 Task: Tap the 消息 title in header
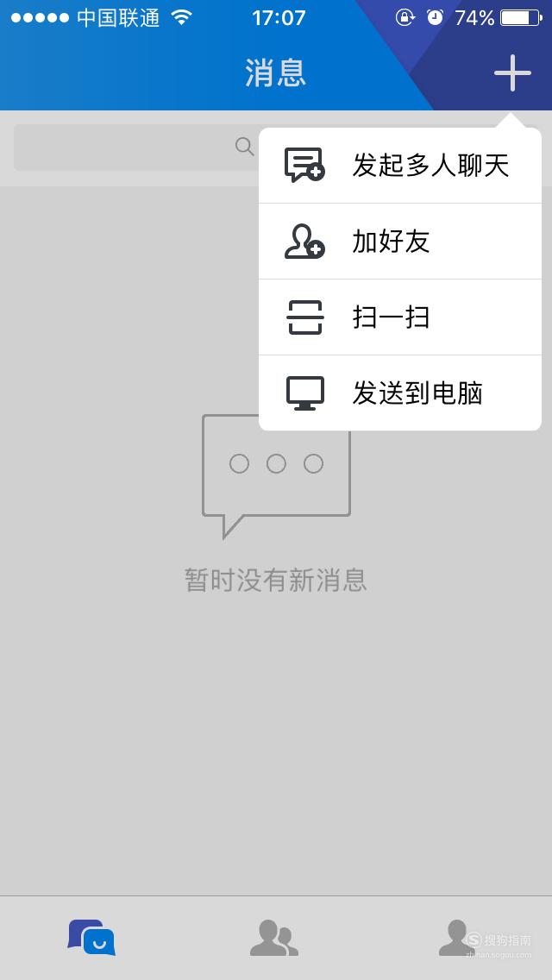point(276,73)
